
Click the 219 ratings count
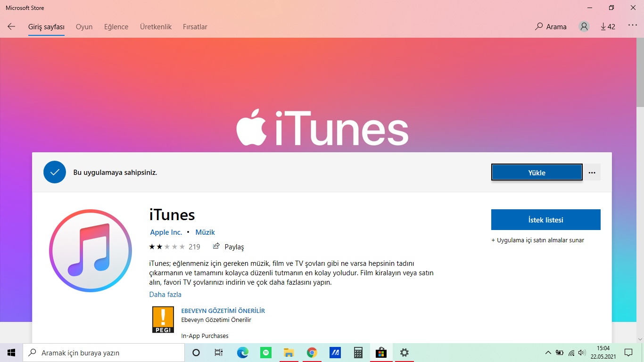coord(194,247)
